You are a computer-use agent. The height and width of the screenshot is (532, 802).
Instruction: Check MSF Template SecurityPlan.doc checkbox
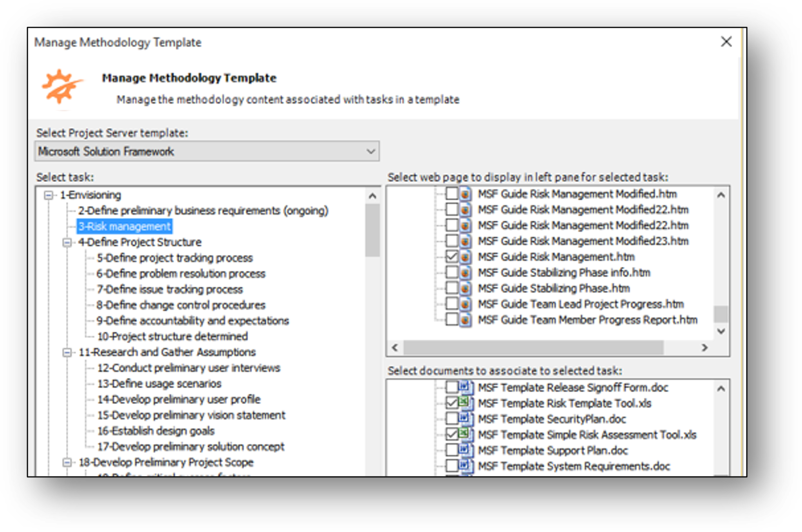(x=452, y=418)
